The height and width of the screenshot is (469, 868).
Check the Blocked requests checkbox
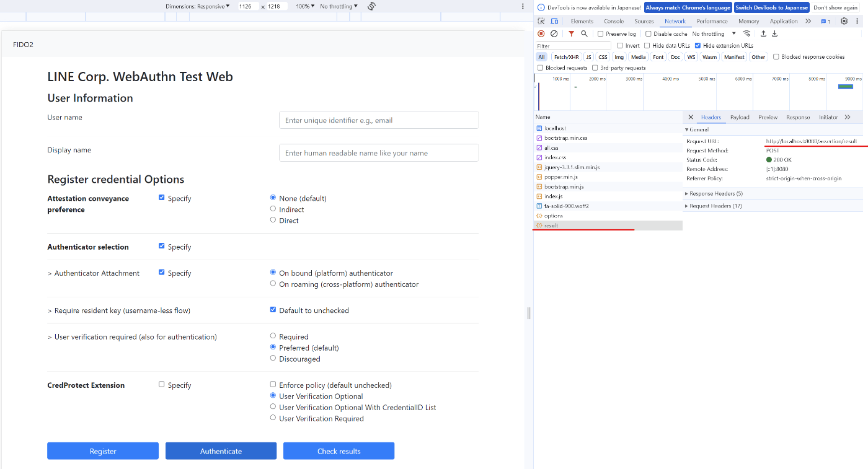[540, 68]
